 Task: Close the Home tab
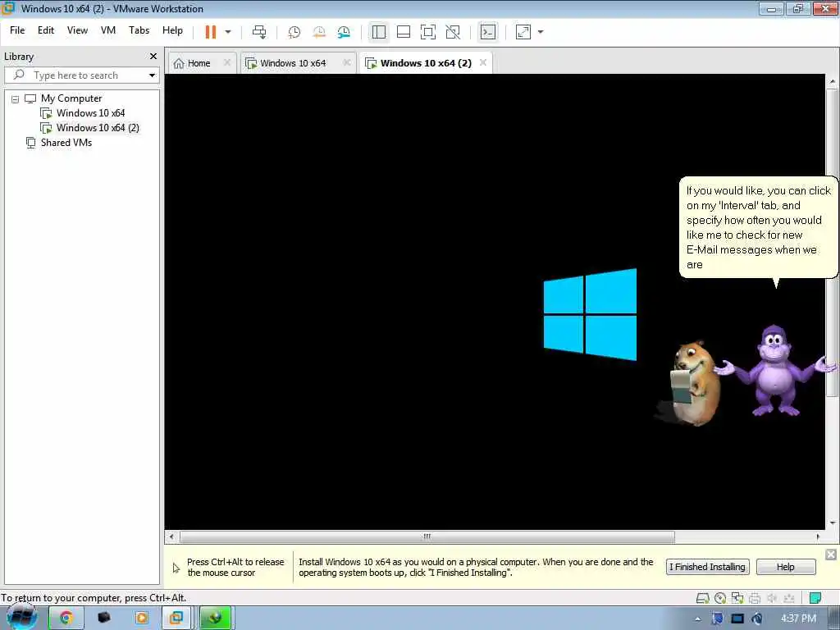pos(227,62)
